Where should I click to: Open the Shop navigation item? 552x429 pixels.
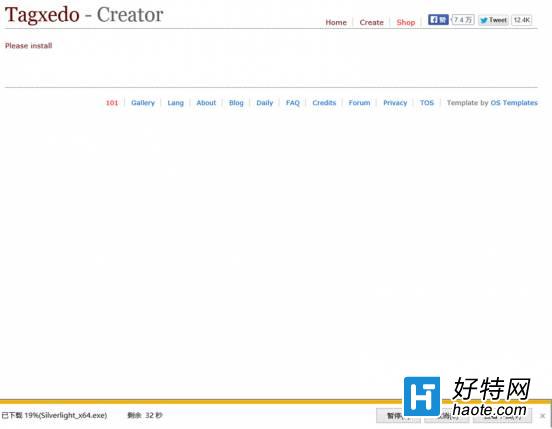click(406, 22)
